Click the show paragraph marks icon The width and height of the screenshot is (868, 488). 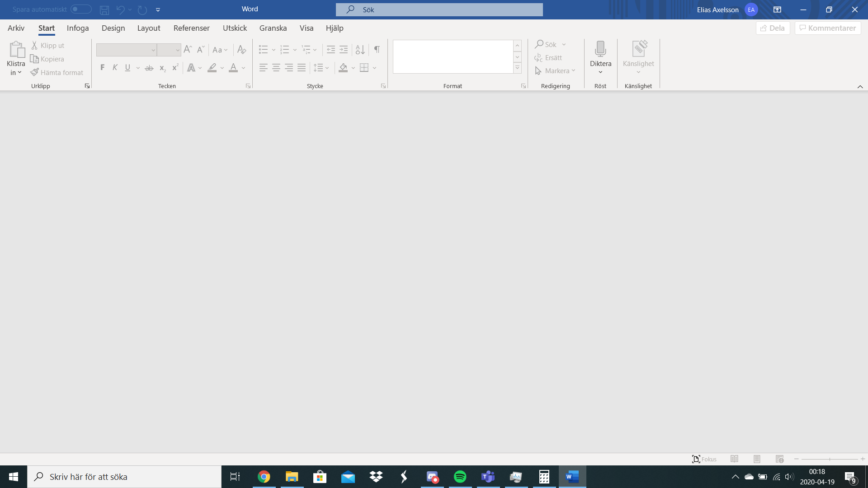coord(377,49)
